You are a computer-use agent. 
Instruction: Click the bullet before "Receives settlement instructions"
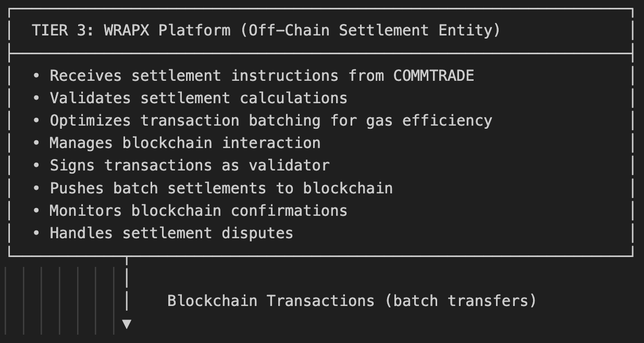[36, 76]
